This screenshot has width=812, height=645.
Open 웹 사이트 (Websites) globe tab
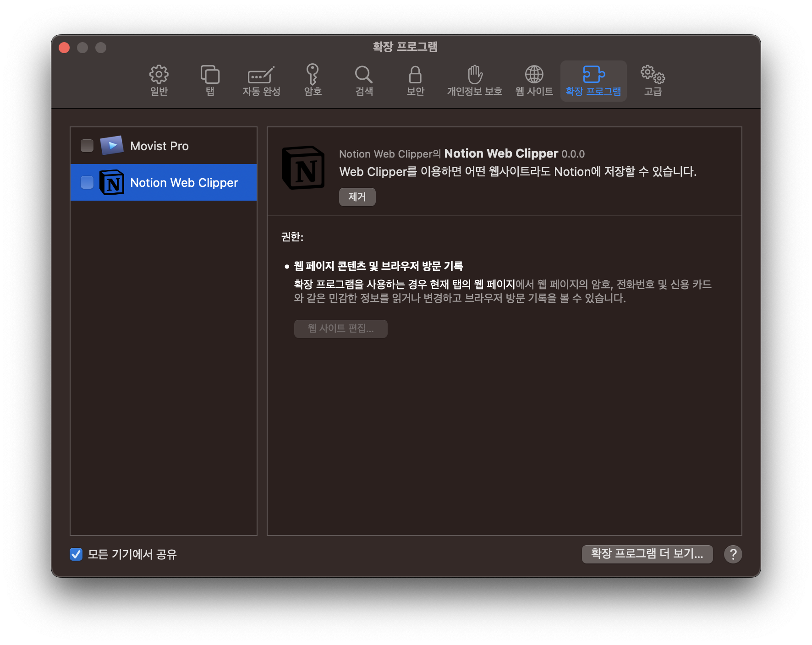[534, 81]
